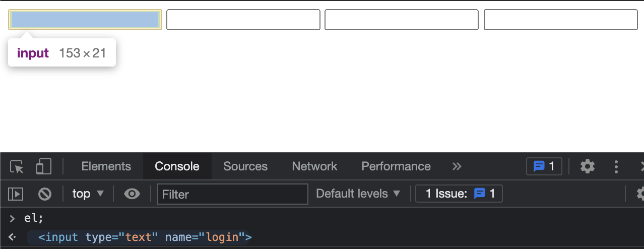Open the top context selector dropdown
Viewport: 644px width, 249px height.
click(x=88, y=194)
